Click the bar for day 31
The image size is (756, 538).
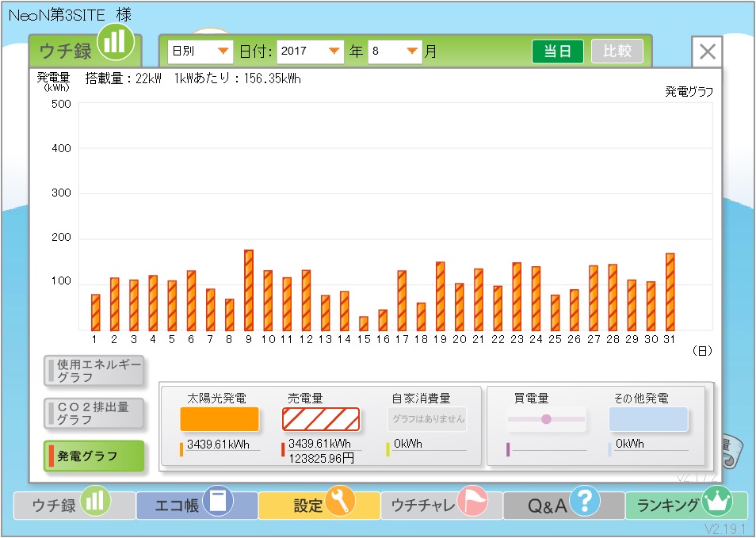(670, 292)
